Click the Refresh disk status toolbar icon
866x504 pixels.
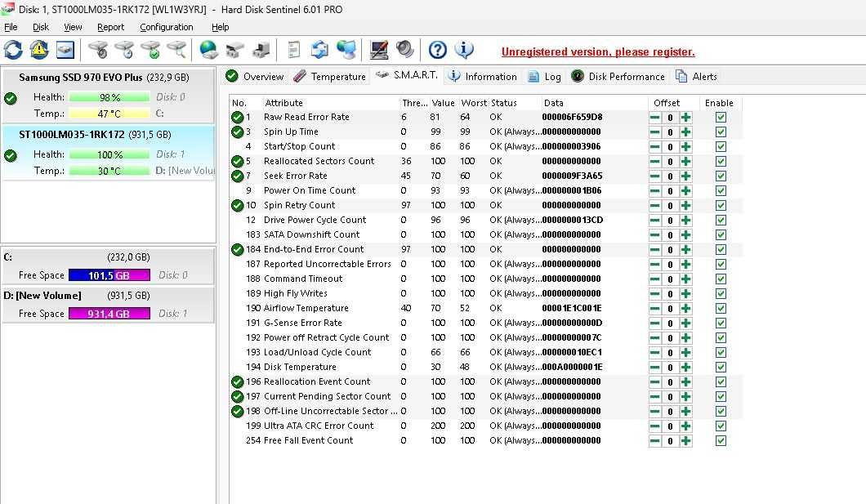coord(13,50)
